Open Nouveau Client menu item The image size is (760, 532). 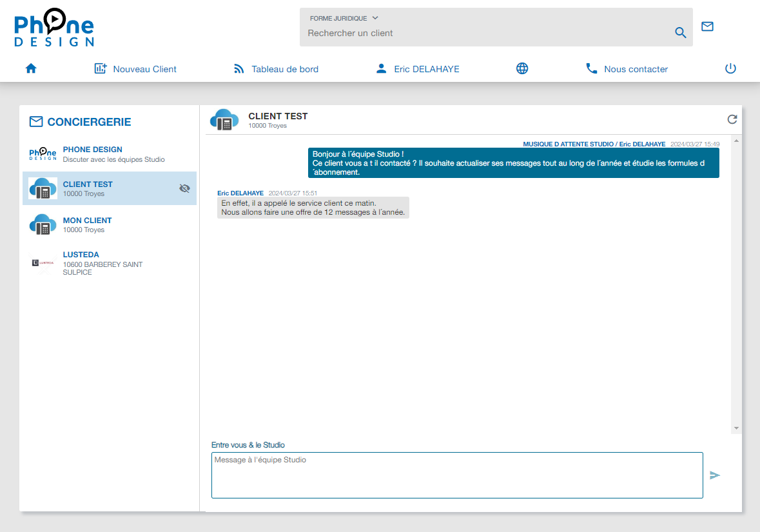tap(135, 69)
